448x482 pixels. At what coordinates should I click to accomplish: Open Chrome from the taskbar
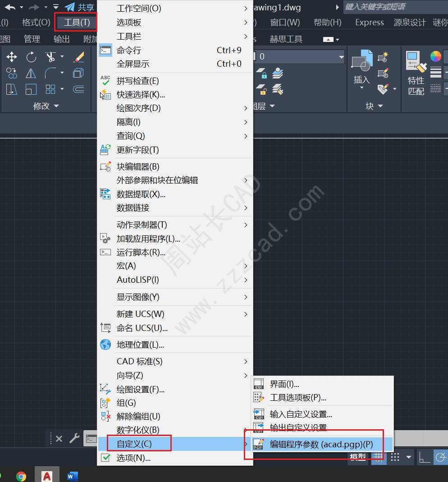[21, 476]
